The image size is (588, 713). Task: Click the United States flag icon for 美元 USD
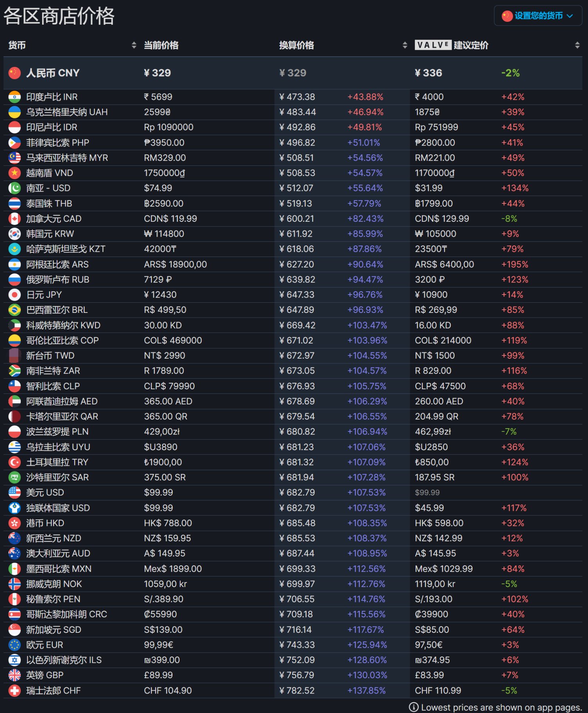click(14, 493)
